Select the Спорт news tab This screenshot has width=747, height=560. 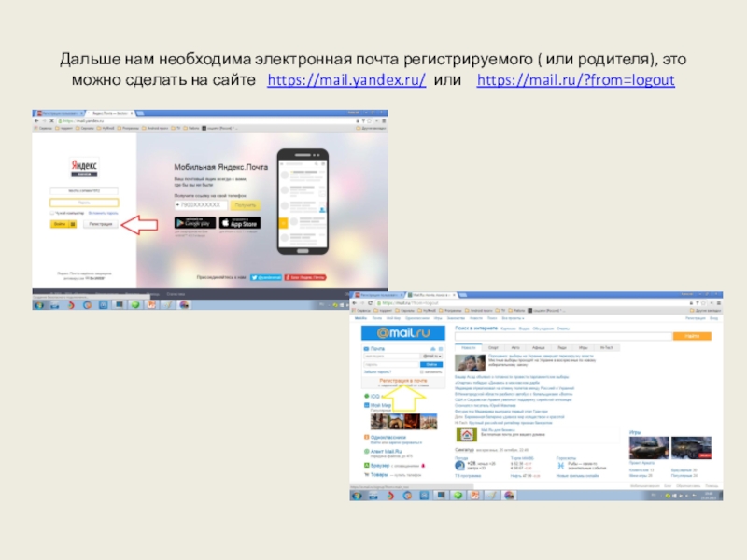pos(492,346)
